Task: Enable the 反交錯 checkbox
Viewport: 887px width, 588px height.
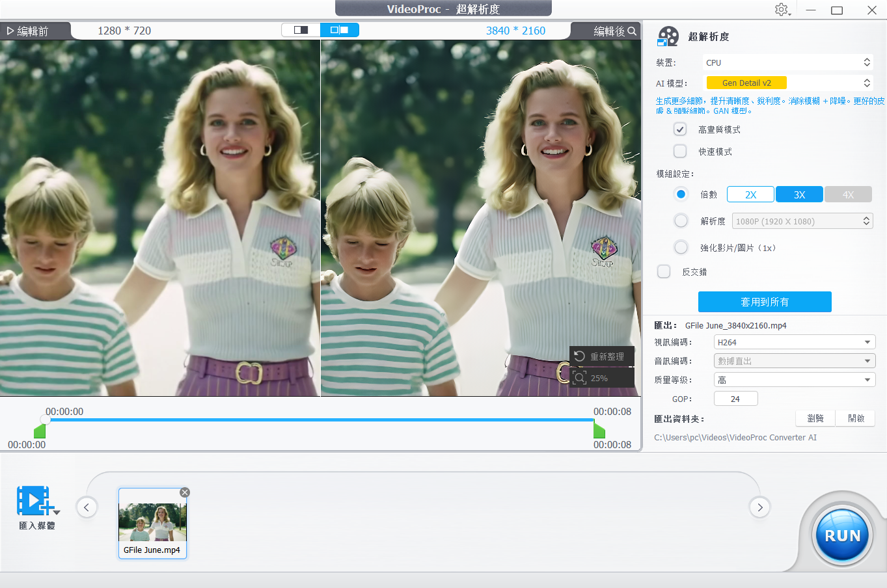Action: (664, 271)
